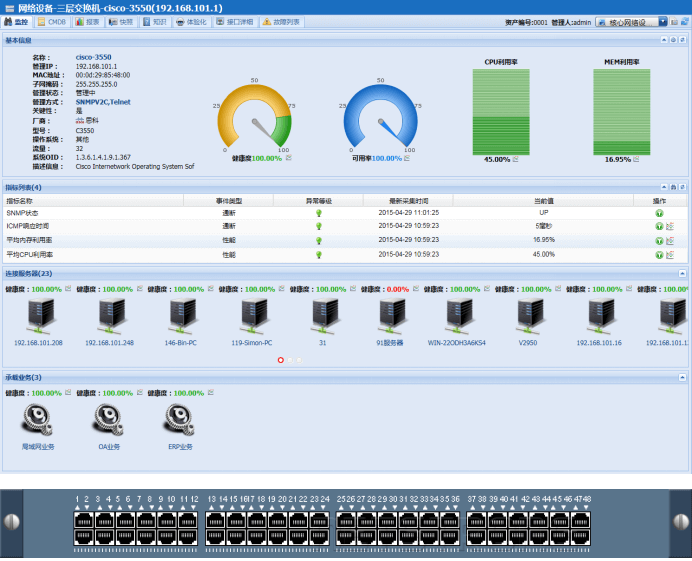Screen dimensions: 692x561
Task: Open chart icon in 平均内存利用率 row
Action: (670, 241)
